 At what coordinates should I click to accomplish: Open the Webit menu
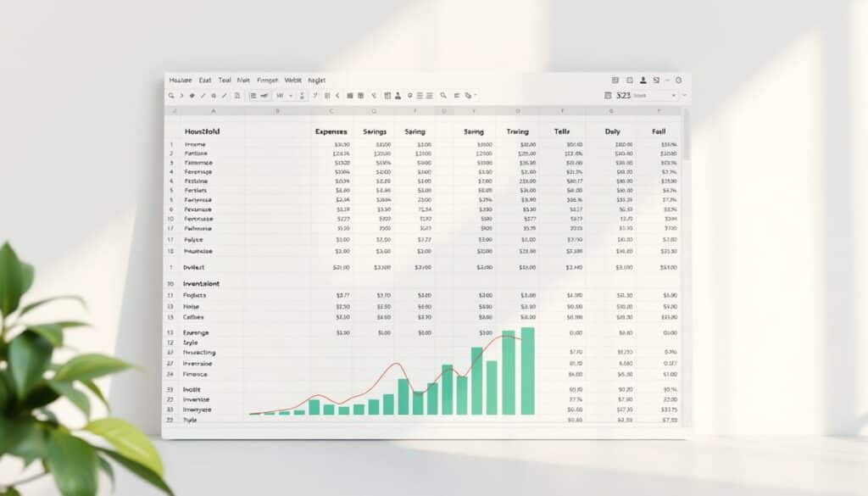point(292,81)
